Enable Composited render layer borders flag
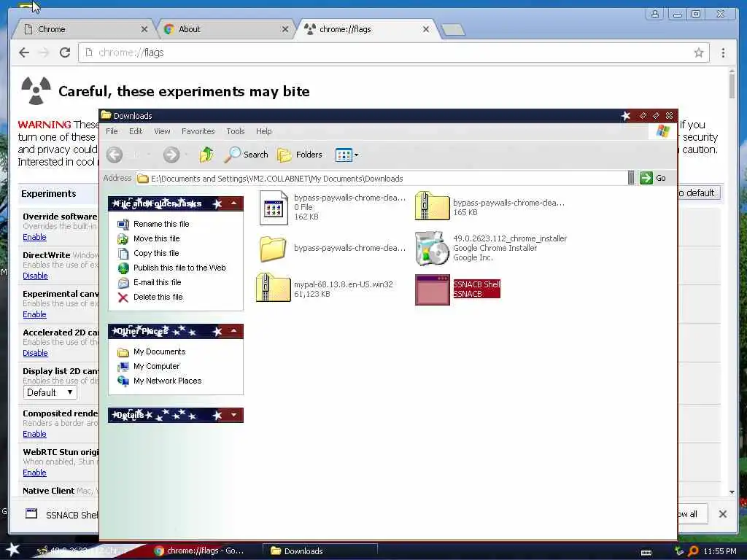 pos(35,434)
